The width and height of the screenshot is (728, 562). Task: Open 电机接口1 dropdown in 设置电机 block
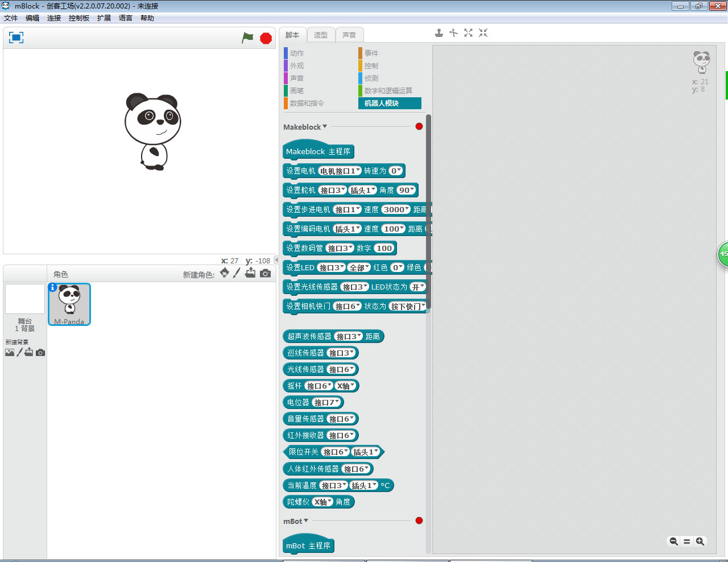click(x=340, y=171)
